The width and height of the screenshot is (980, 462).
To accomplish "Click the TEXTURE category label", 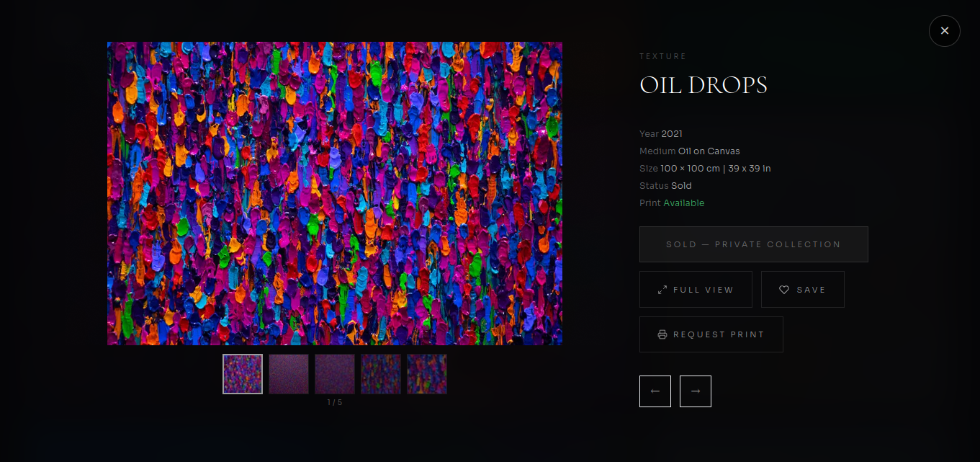I will 662,55.
